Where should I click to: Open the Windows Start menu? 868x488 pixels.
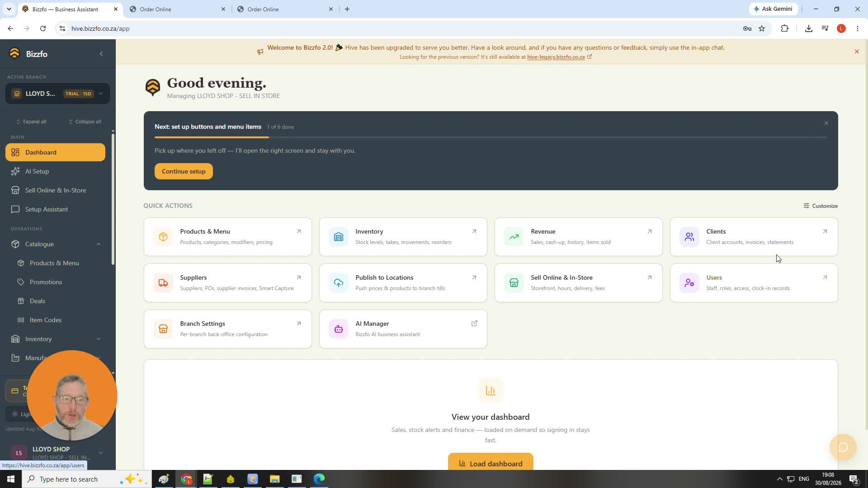pyautogui.click(x=11, y=479)
